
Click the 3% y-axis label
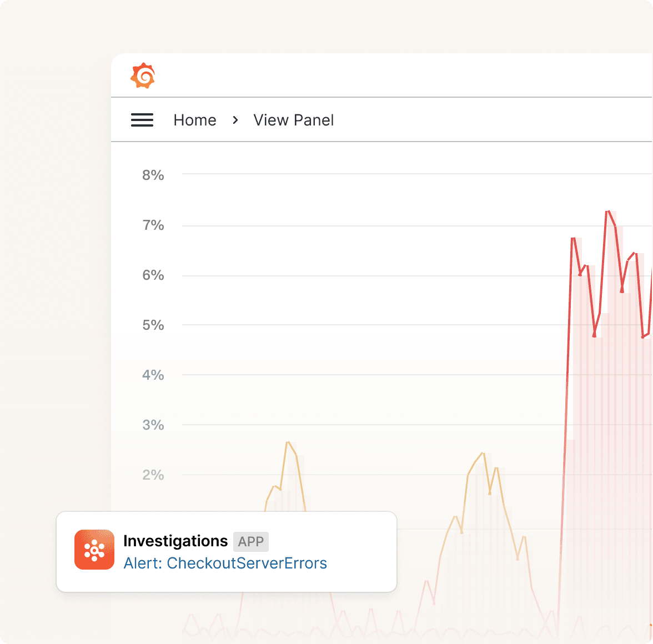pos(153,425)
